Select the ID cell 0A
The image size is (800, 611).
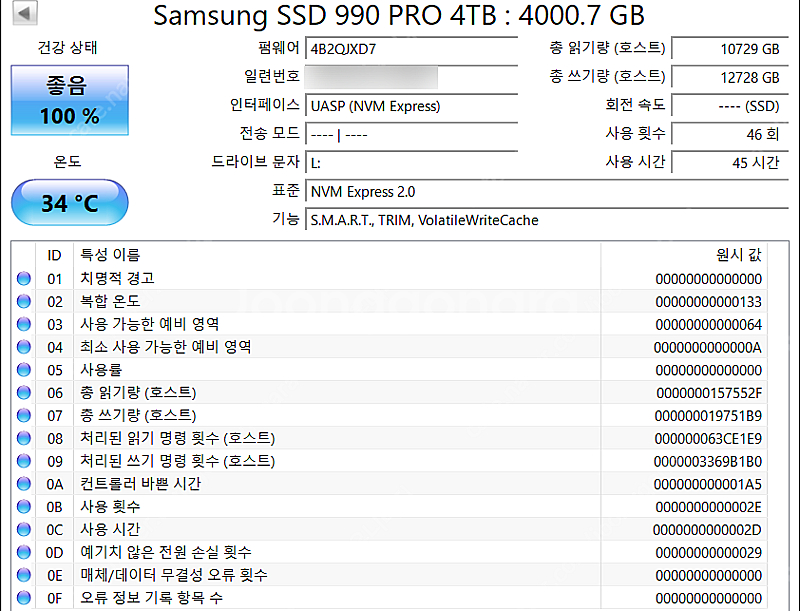(55, 484)
